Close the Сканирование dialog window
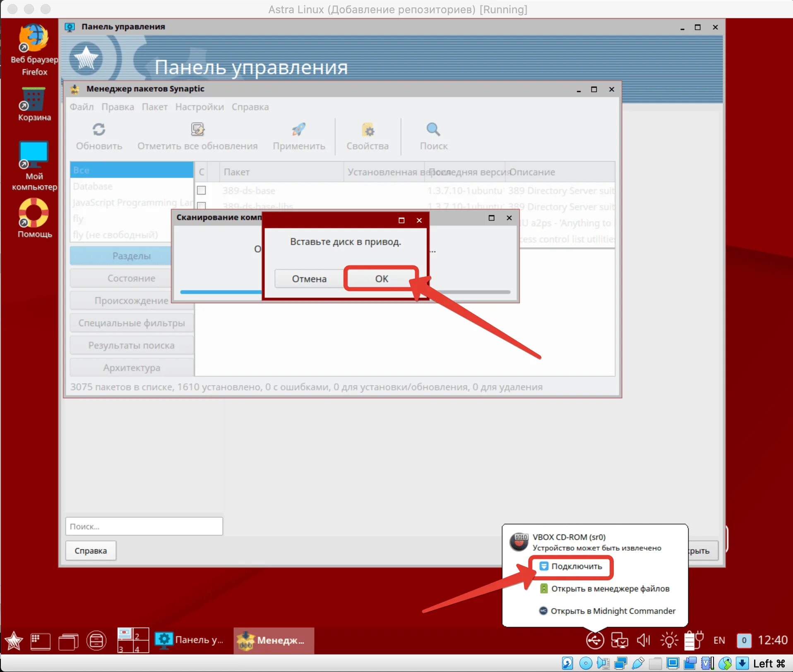The image size is (793, 672). 509,218
